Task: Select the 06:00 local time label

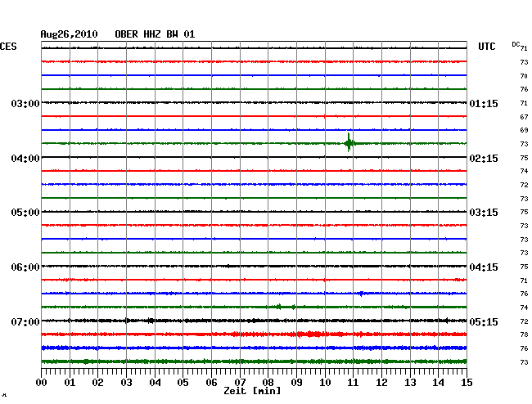Action: pyautogui.click(x=25, y=267)
